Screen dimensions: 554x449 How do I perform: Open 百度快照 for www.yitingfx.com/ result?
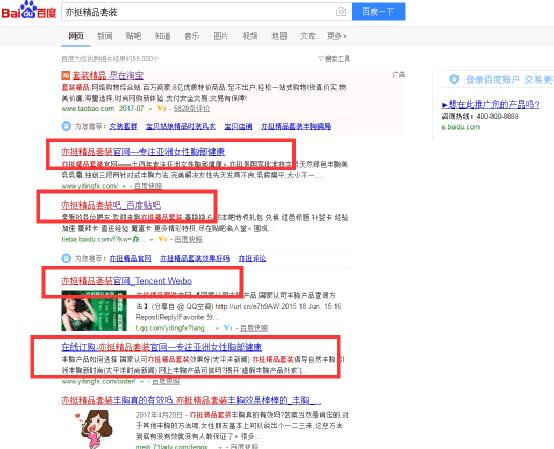(x=148, y=186)
